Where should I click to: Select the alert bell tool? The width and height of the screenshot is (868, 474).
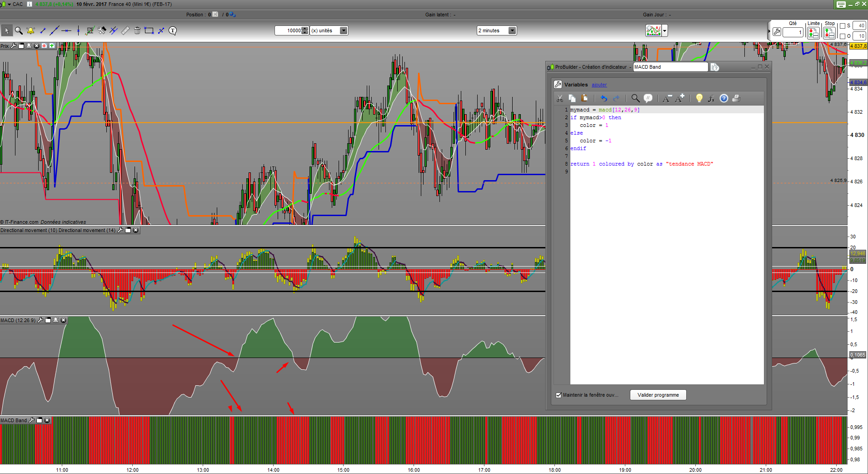30,31
